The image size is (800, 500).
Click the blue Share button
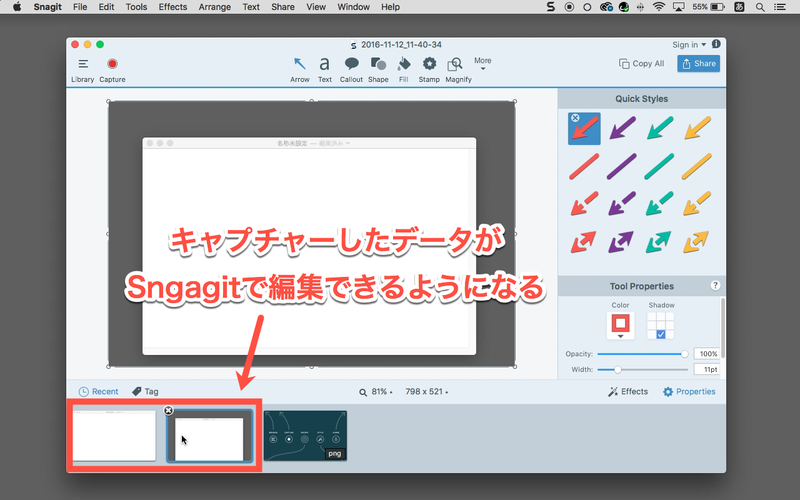698,63
